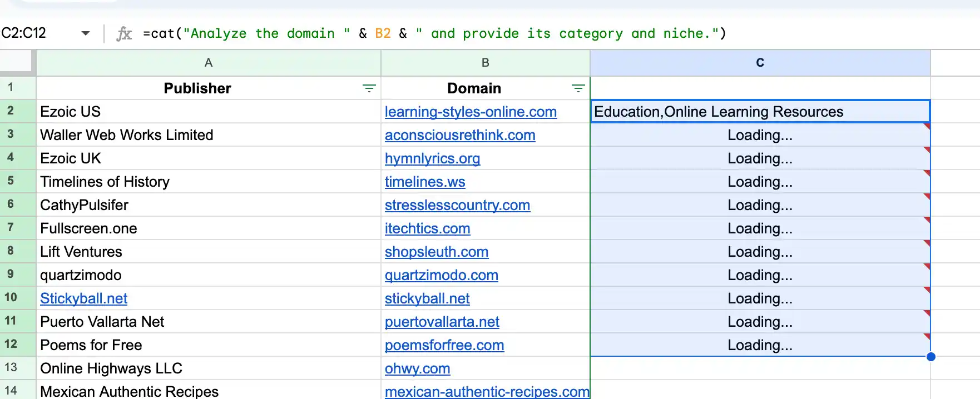The height and width of the screenshot is (399, 980).
Task: Open the mexican-authentic-recipes.com link
Action: tap(487, 391)
